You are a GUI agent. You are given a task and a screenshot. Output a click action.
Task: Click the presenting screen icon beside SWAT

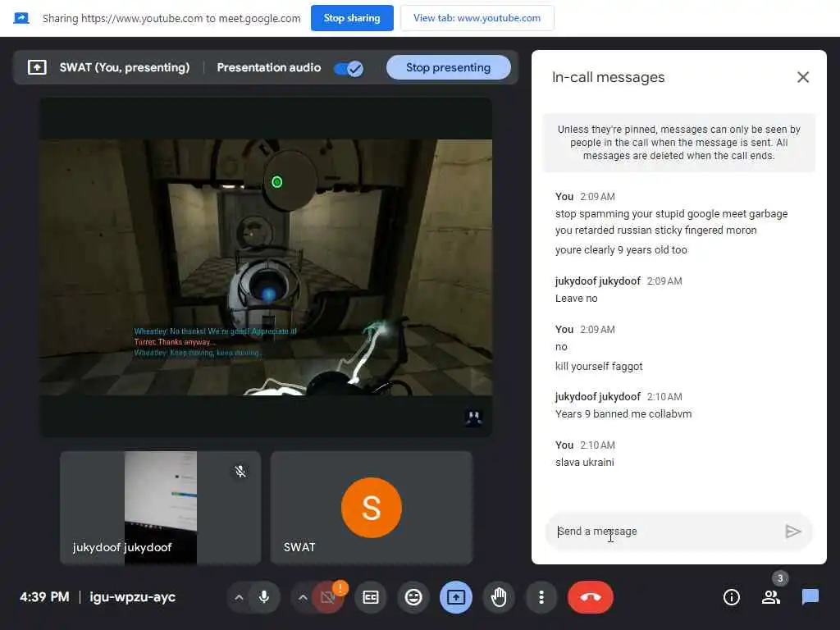coord(37,67)
